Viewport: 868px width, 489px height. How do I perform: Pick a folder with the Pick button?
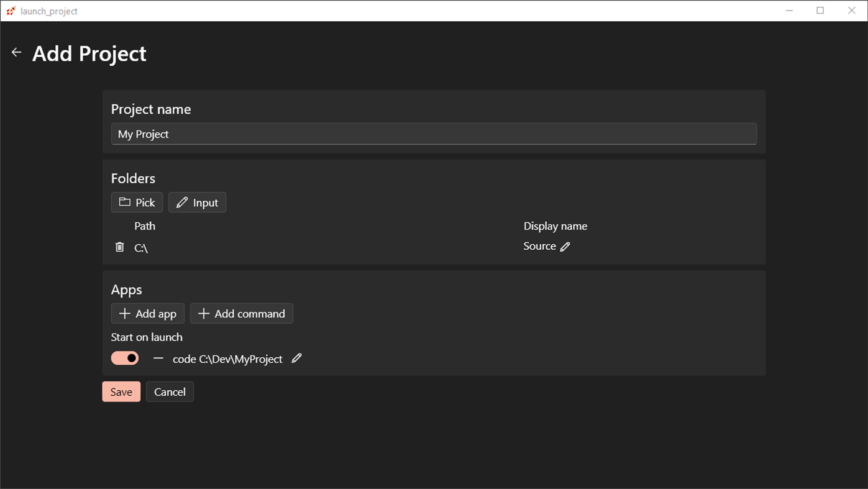tap(137, 203)
